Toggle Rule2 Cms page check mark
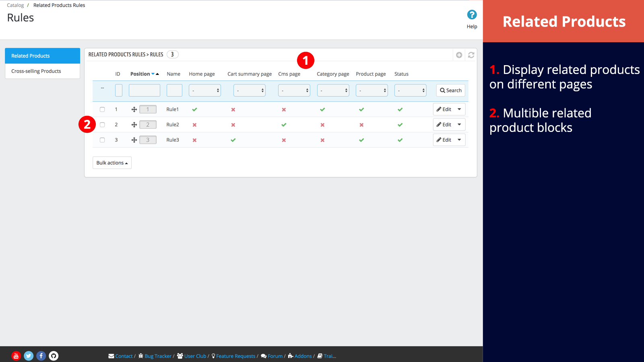The width and height of the screenshot is (644, 362). point(284,125)
